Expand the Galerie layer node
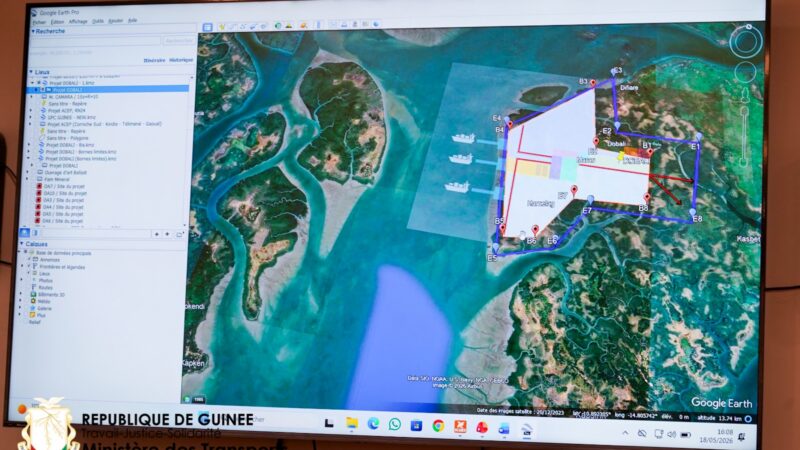This screenshot has width=800, height=450. 20,307
